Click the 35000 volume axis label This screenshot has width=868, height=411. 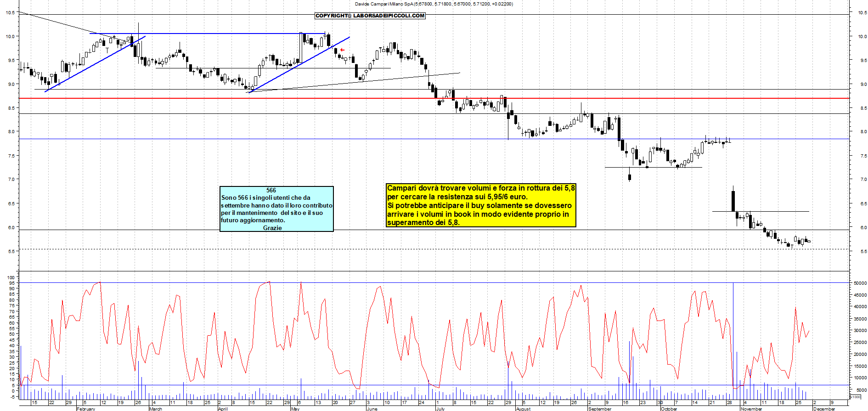coord(860,319)
